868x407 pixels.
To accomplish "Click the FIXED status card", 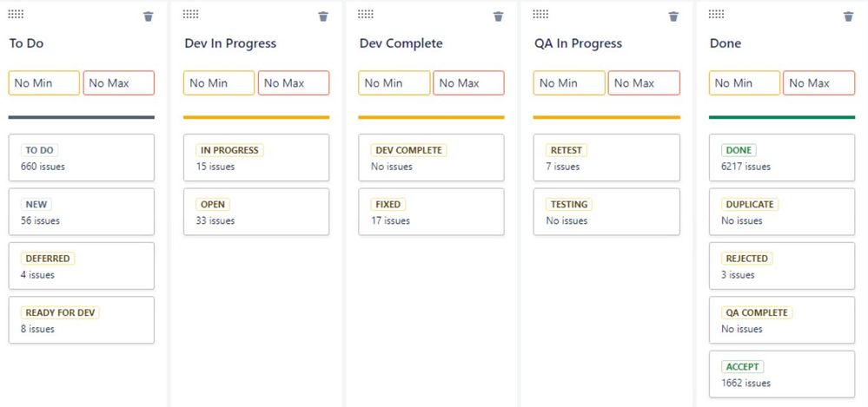I will point(431,212).
